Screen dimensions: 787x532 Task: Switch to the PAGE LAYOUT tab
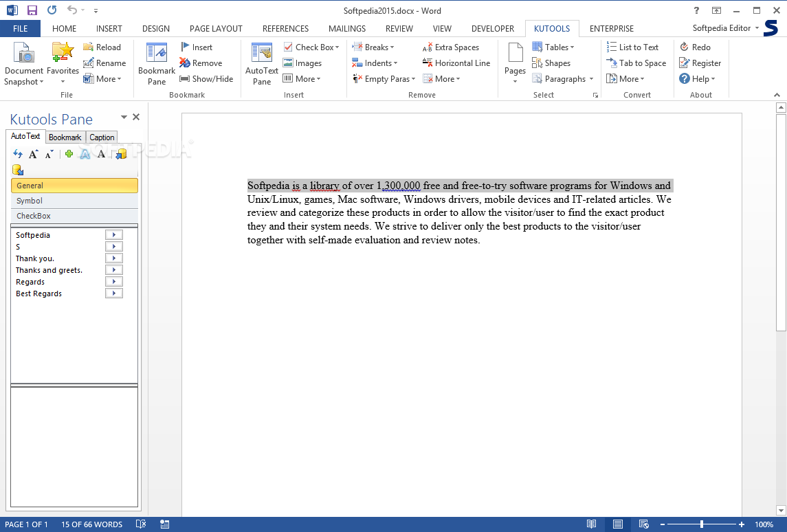[216, 29]
